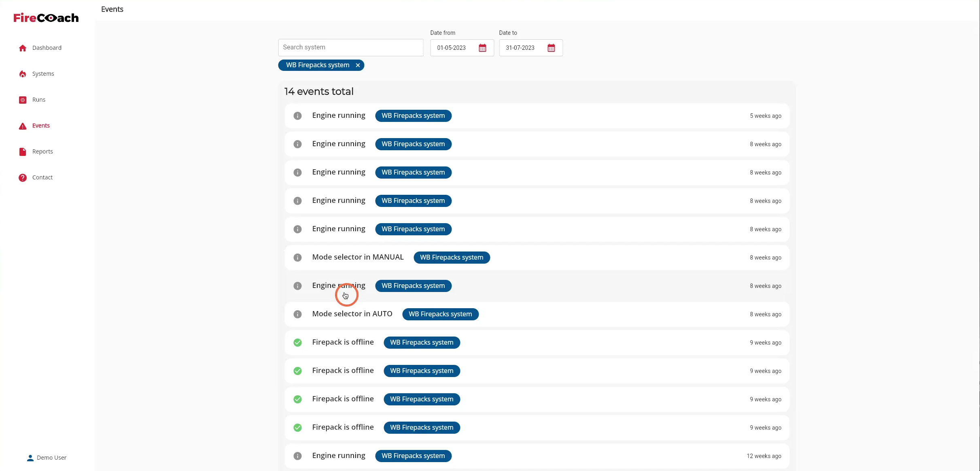Click the Systems flame icon
The height and width of the screenshot is (471, 980).
pos(23,74)
